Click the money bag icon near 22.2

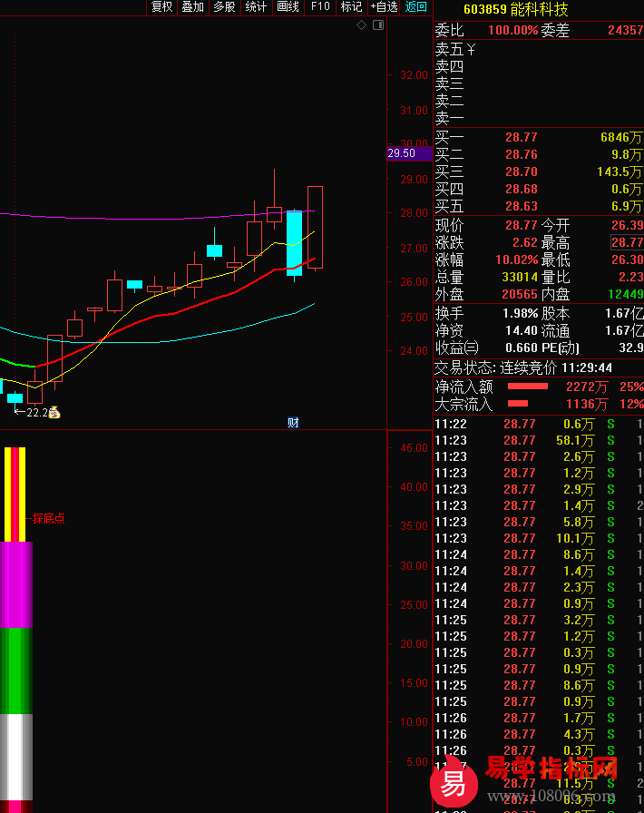click(54, 413)
